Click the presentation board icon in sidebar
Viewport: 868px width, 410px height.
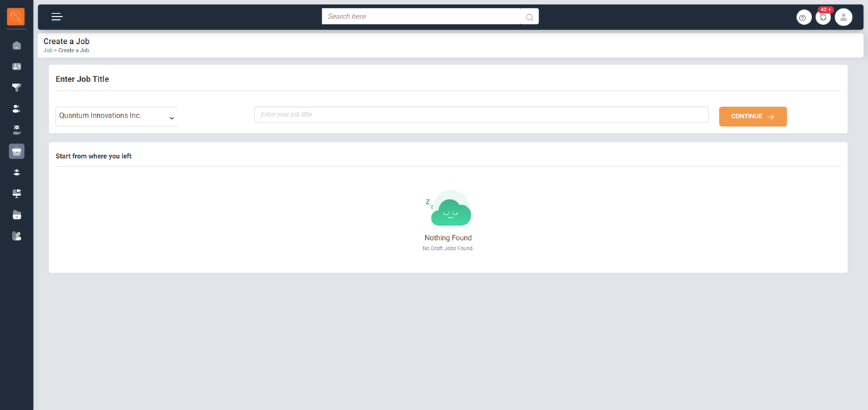(16, 193)
